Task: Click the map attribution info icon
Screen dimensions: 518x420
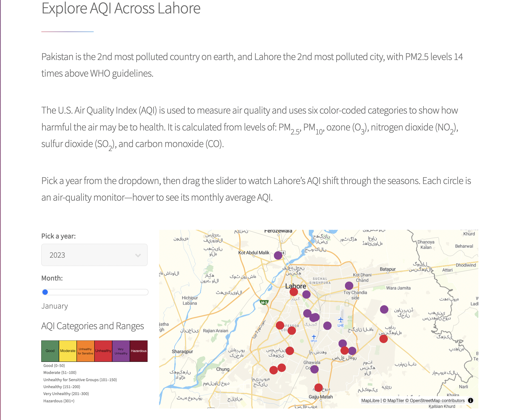Action: point(471,400)
